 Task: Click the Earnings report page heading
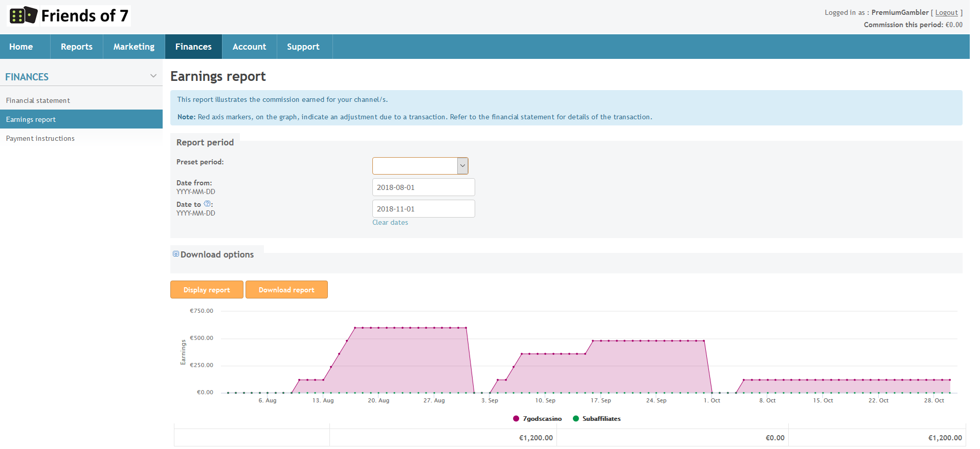coord(218,76)
